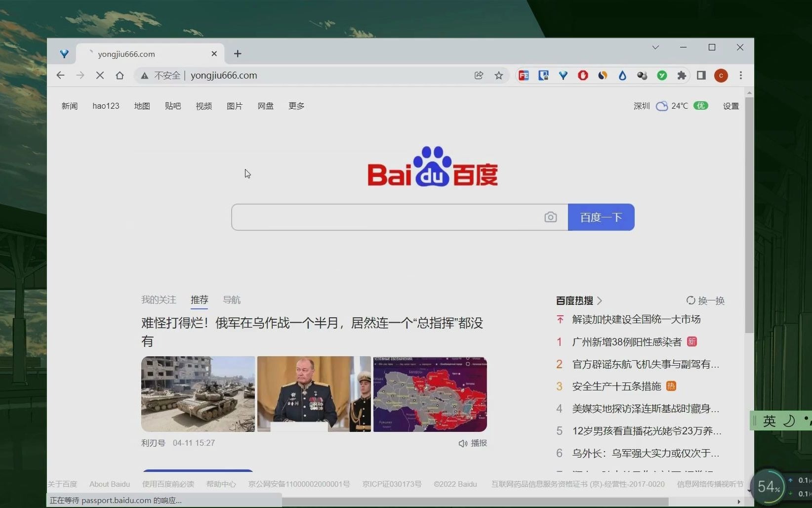
Task: Close the yongjiu666.com tab
Action: point(214,53)
